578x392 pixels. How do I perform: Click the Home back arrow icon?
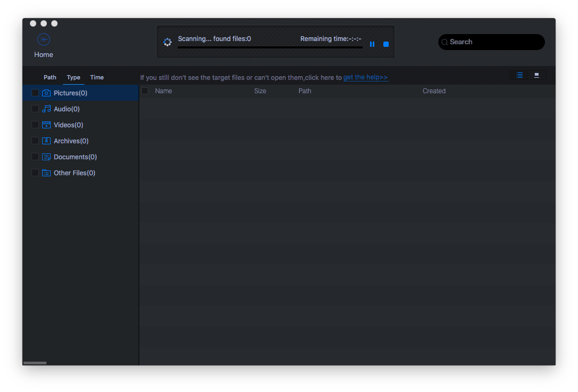point(44,39)
